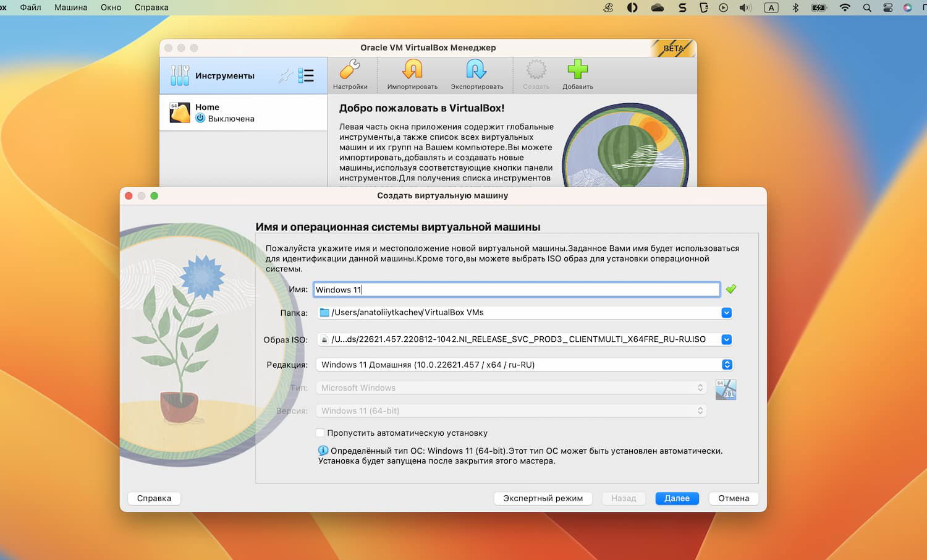Image resolution: width=927 pixels, height=560 pixels.
Task: Switch to Экспертный режим
Action: pos(543,498)
